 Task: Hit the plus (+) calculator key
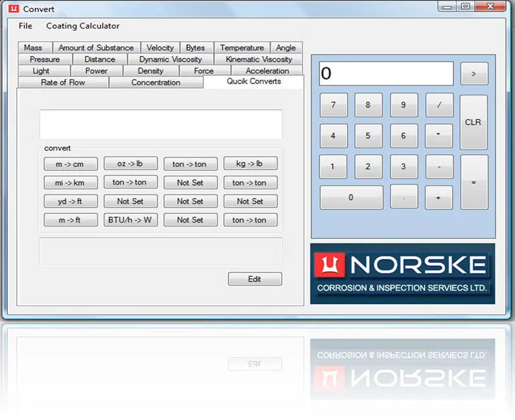(439, 198)
